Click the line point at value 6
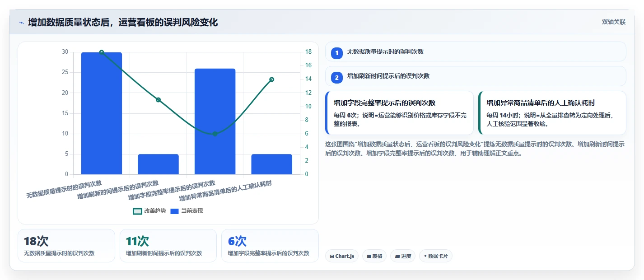Screen dimensions: 644x280 click(x=215, y=134)
